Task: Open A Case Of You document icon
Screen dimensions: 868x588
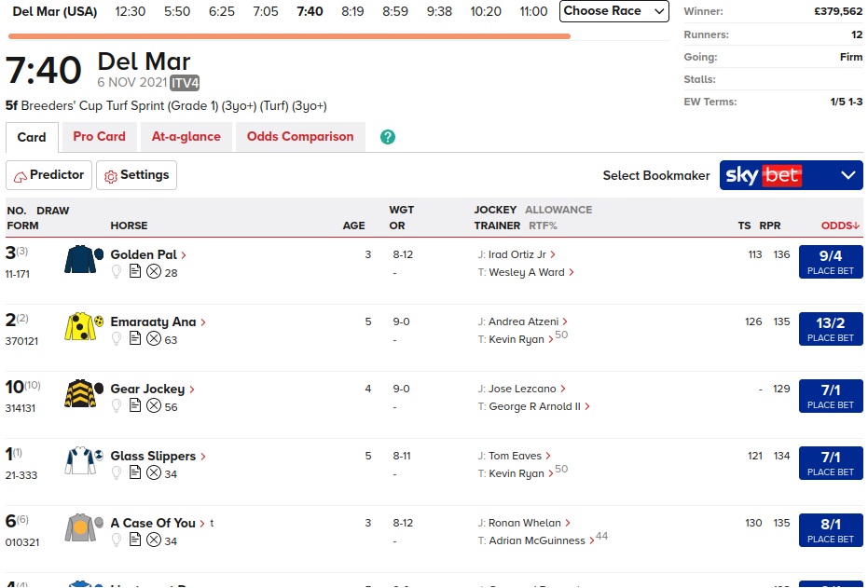Action: coord(135,539)
